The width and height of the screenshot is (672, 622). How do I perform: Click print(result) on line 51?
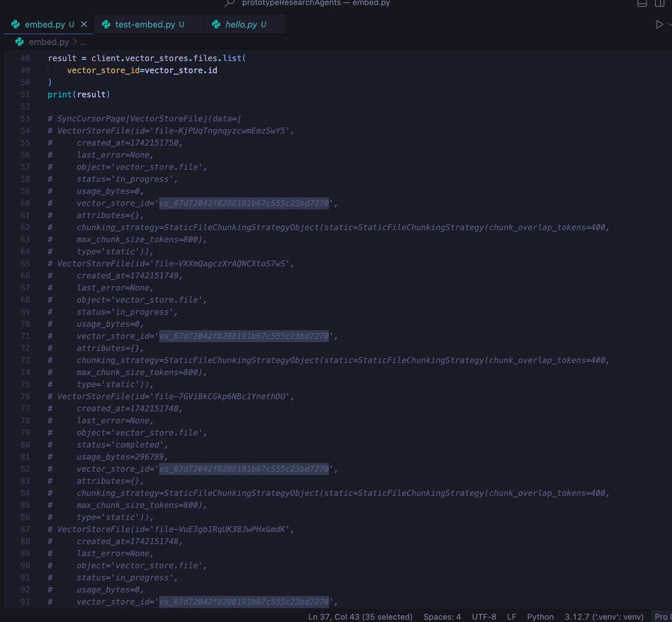tap(79, 95)
